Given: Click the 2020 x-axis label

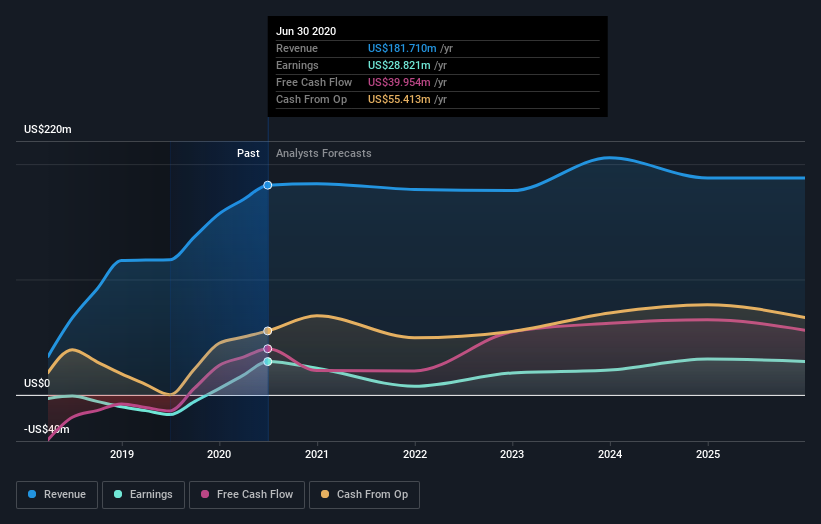Looking at the screenshot, I should [219, 454].
